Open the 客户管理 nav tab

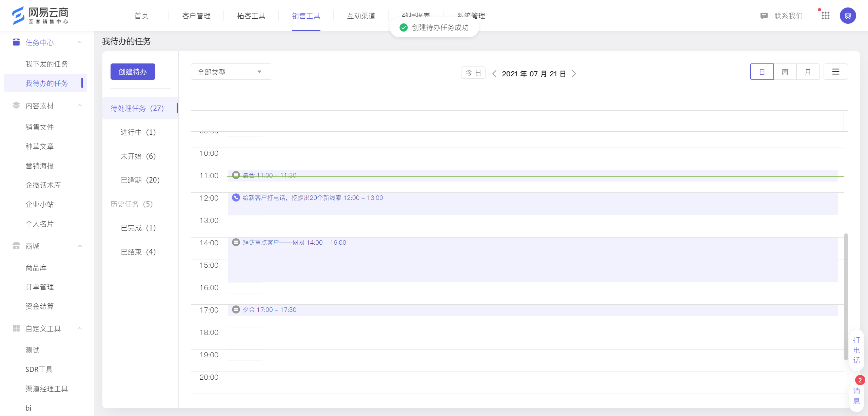[x=196, y=16]
